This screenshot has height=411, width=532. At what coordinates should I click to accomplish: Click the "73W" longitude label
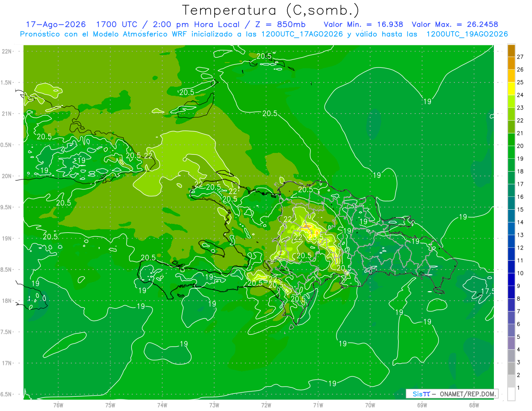pos(214,405)
